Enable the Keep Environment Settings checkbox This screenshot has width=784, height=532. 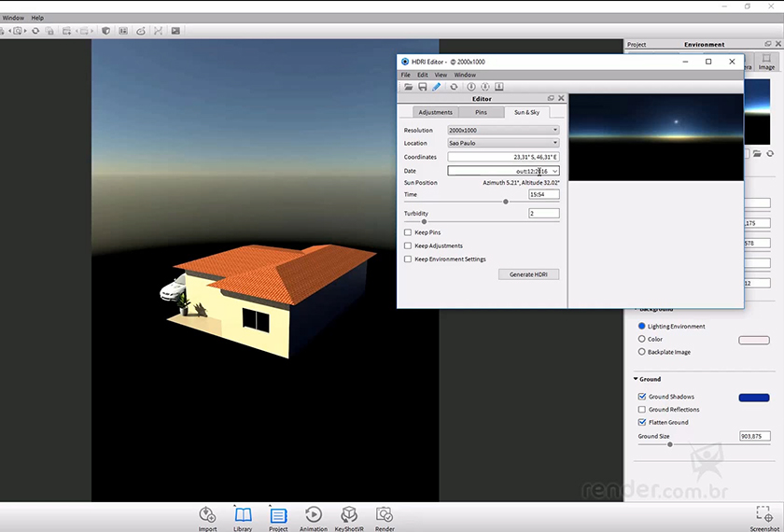(x=408, y=259)
